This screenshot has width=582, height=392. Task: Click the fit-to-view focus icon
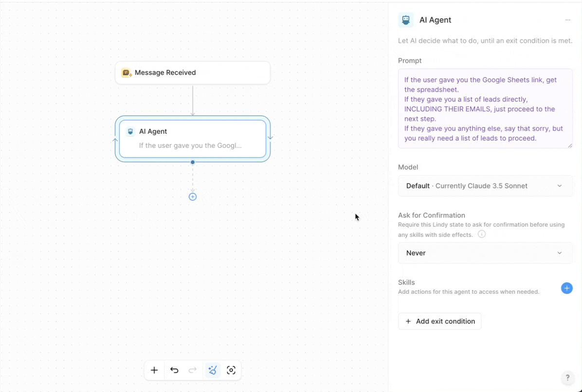point(231,370)
